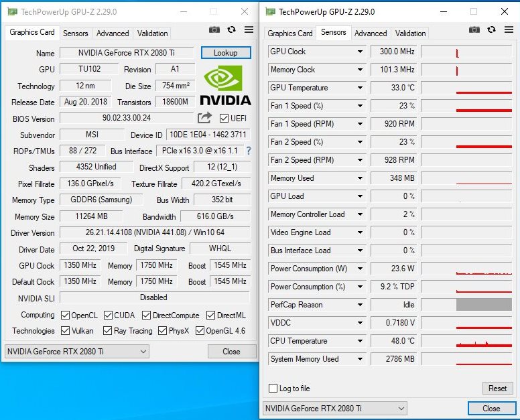Open the GPU Temperature sensor dropdown arrow
The height and width of the screenshot is (420, 520).
(x=360, y=88)
